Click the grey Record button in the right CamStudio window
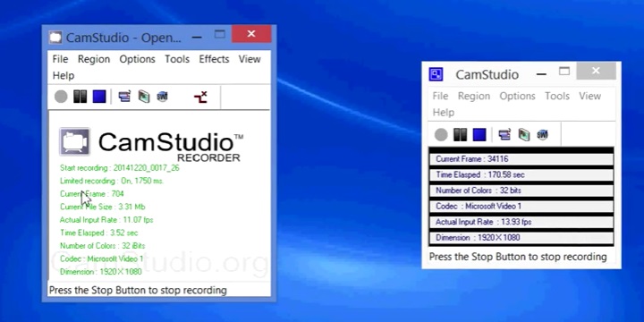This screenshot has height=322, width=644. click(441, 135)
